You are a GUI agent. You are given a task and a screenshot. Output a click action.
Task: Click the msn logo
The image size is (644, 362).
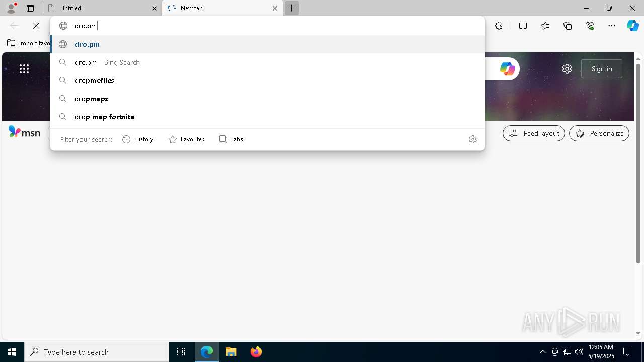click(x=24, y=133)
